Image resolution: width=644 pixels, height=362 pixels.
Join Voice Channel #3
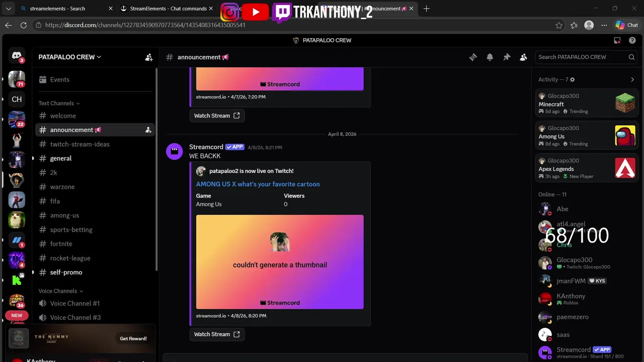(x=95, y=317)
